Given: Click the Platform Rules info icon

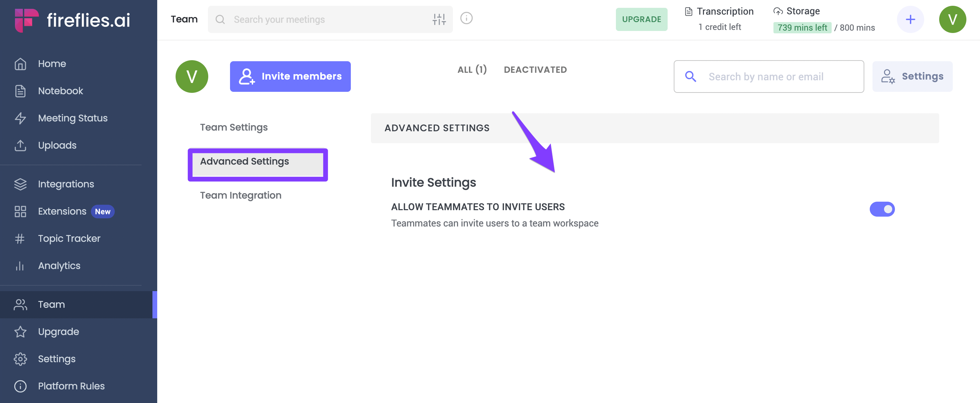Looking at the screenshot, I should point(20,386).
